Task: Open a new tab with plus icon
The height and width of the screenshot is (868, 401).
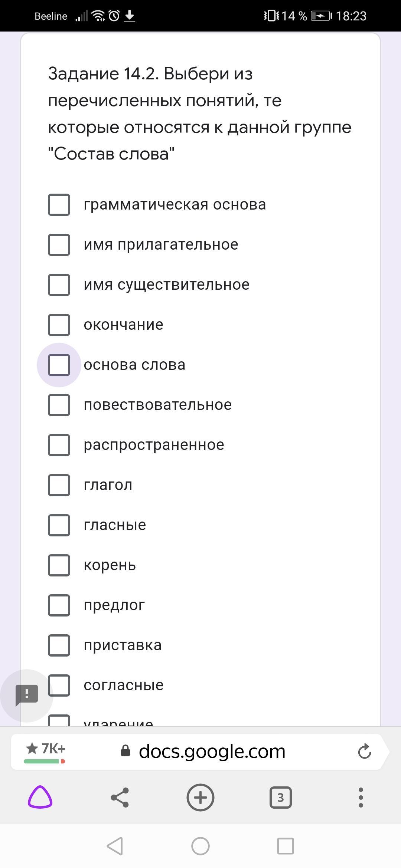Action: coord(200,797)
